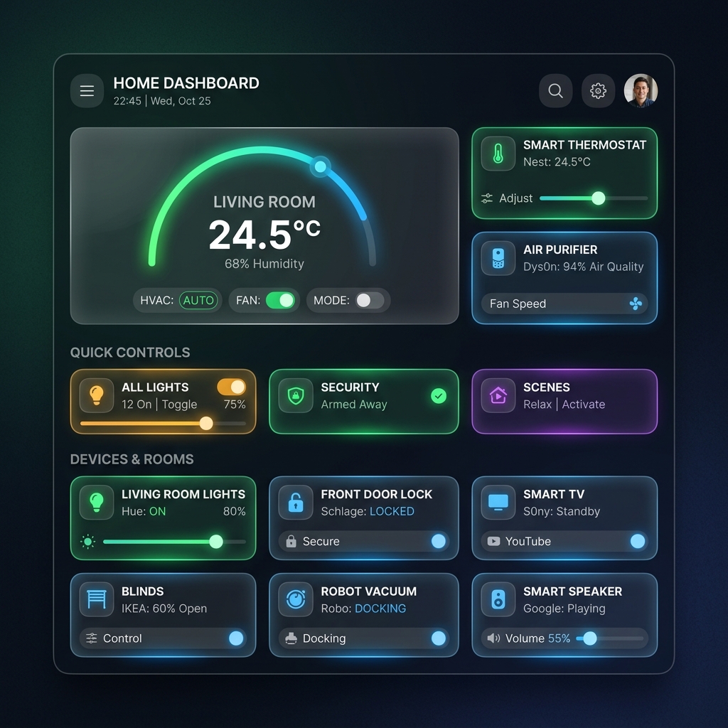Click LOCKED status on Front Door Lock

[x=392, y=511]
